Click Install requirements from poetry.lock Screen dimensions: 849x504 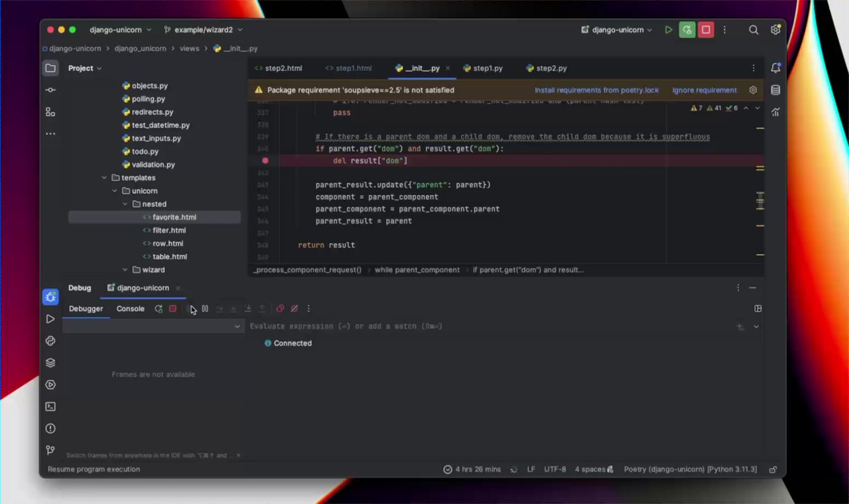pos(597,90)
